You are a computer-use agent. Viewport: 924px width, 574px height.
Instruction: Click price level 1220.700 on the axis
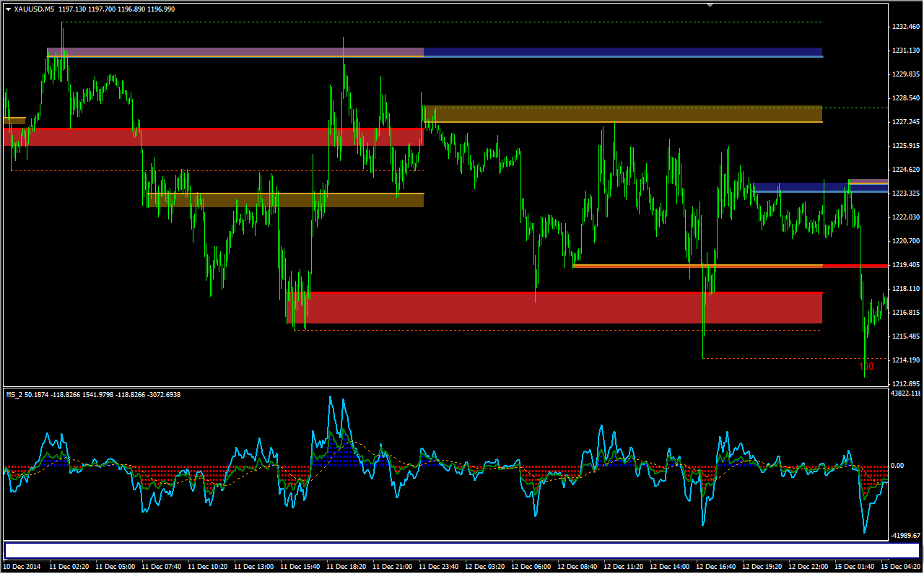(x=905, y=241)
